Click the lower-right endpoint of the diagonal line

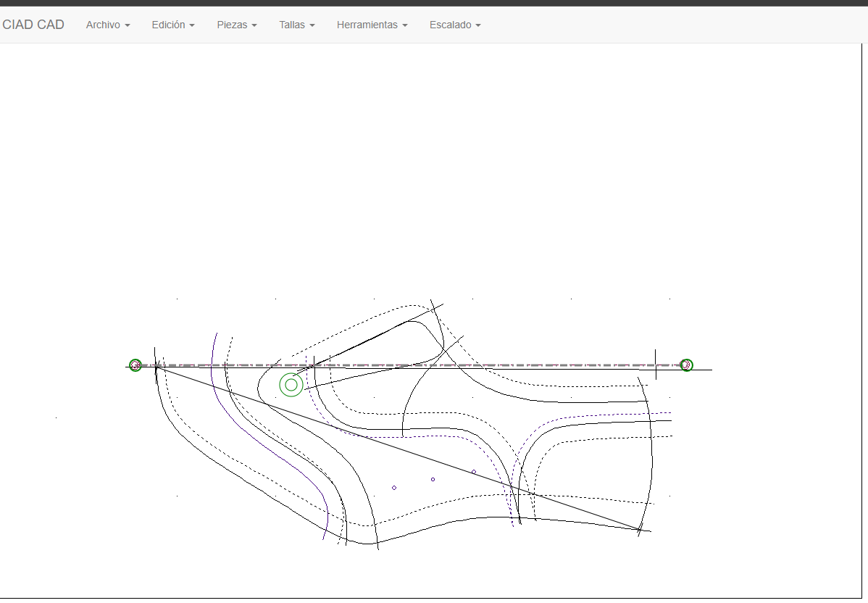click(x=640, y=530)
